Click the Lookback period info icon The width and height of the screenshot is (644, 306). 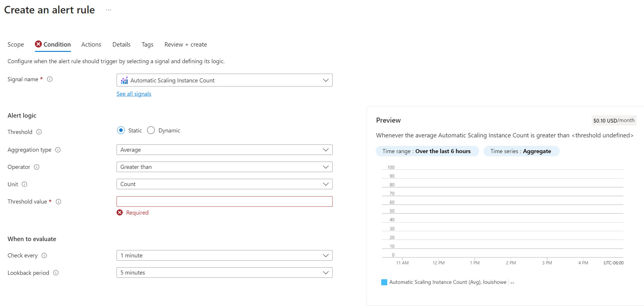pyautogui.click(x=56, y=273)
